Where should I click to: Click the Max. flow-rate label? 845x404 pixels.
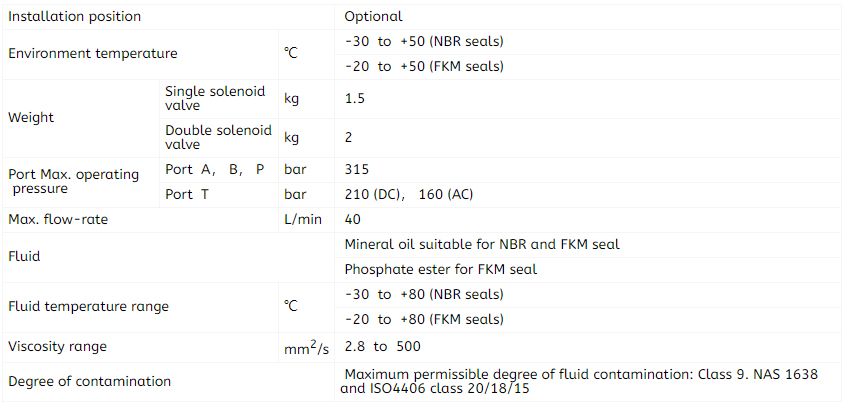click(x=58, y=220)
